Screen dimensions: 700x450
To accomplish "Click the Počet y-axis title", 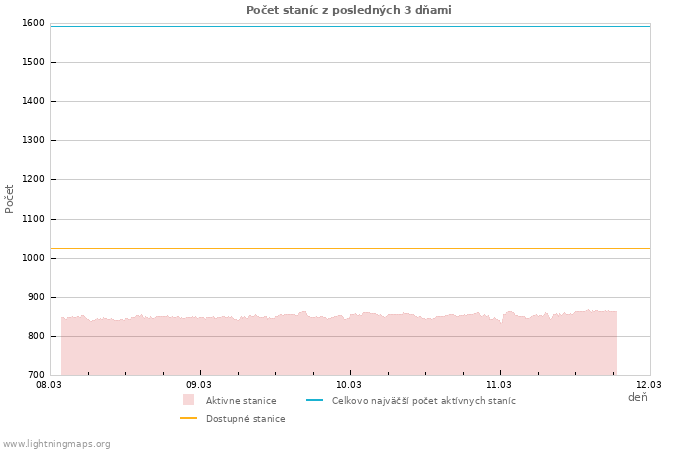I will [x=10, y=198].
